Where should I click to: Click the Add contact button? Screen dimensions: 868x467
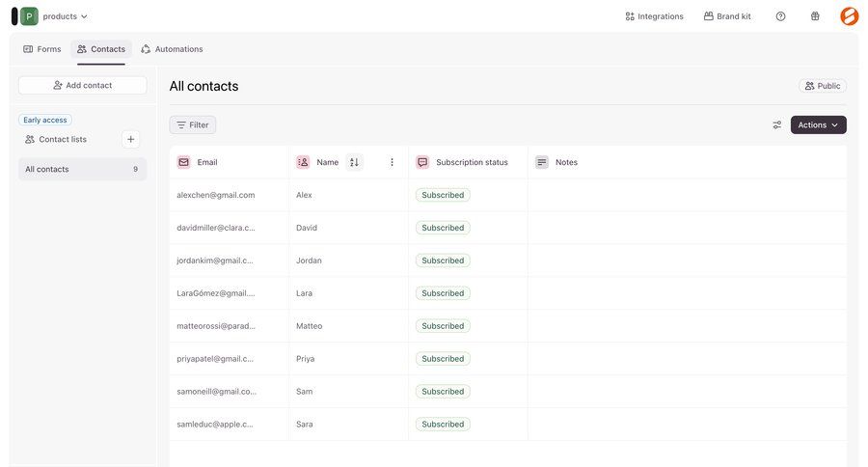coord(83,85)
